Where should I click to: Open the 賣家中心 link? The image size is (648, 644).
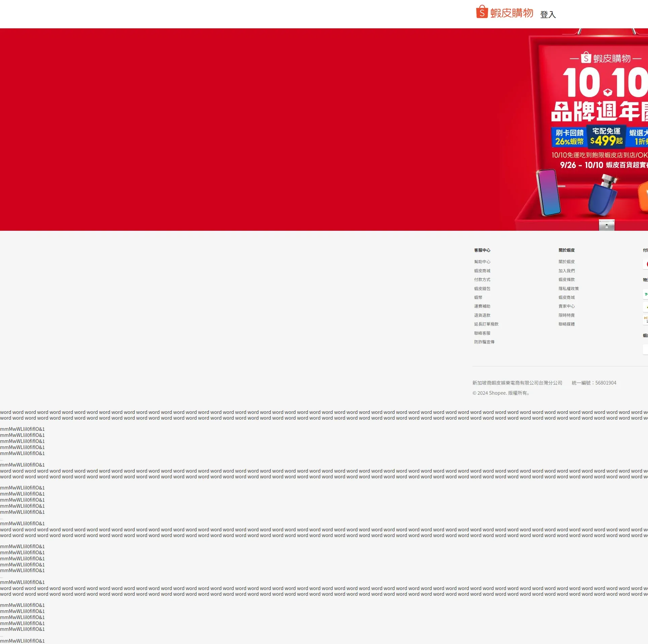566,306
